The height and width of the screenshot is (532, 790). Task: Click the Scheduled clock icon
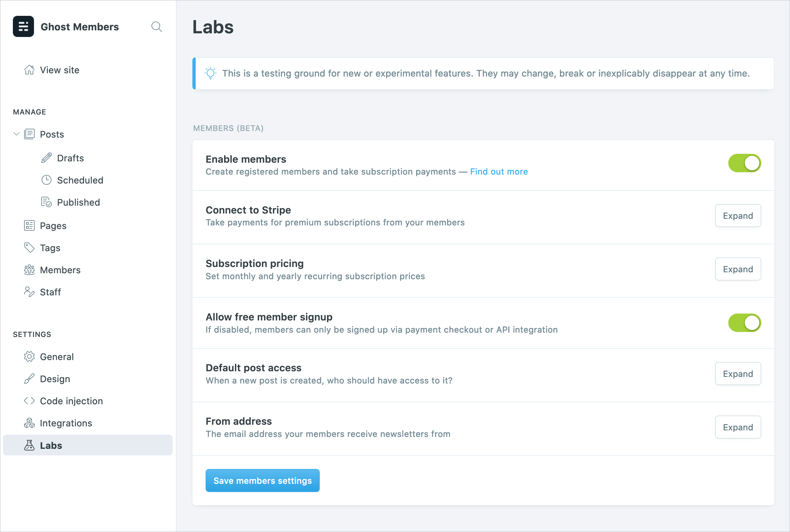point(47,180)
